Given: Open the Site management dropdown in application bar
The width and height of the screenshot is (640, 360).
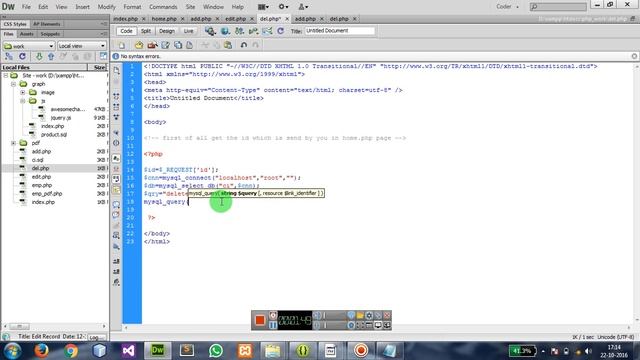Looking at the screenshot, I should coord(303,7).
